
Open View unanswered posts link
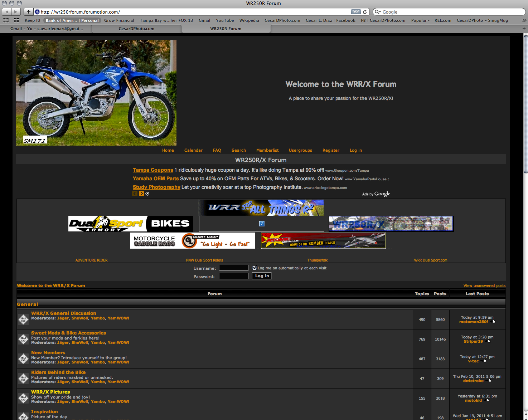pos(484,285)
